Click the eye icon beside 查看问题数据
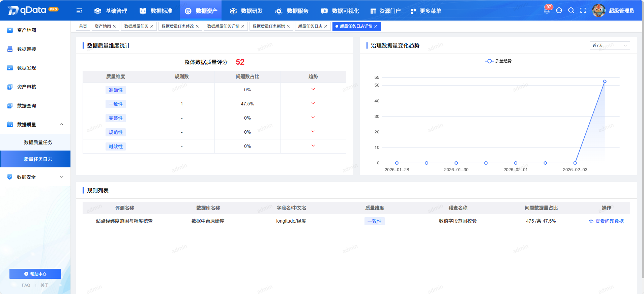Screen dimensions: 644x294 point(591,221)
